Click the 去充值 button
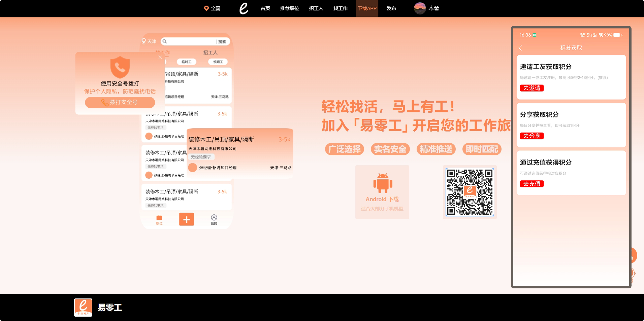 532,184
